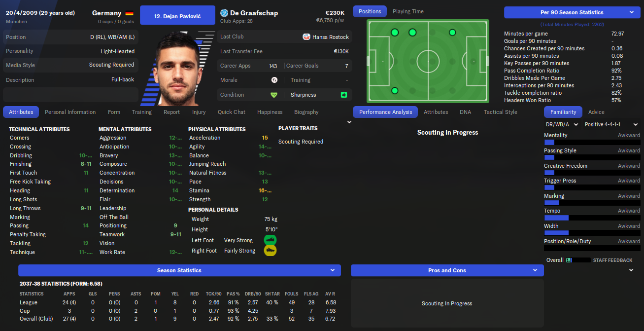
Task: Switch to the Playing Time view
Action: pos(408,11)
